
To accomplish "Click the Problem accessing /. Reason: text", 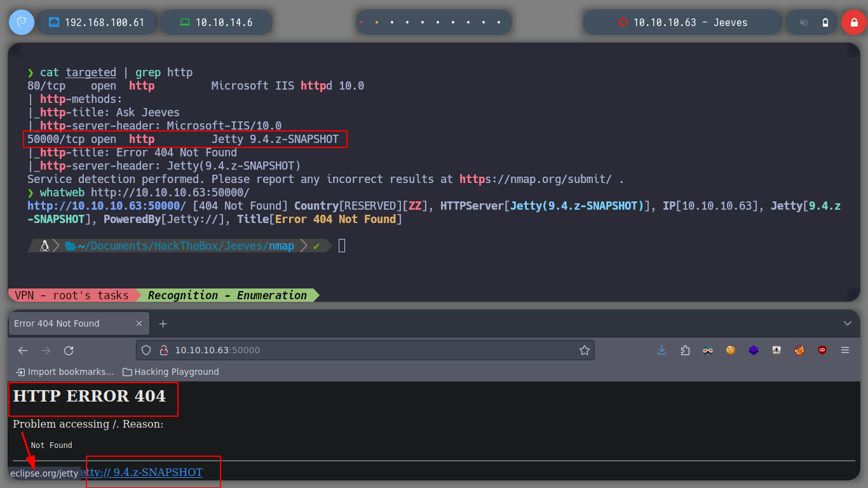I will (x=88, y=424).
